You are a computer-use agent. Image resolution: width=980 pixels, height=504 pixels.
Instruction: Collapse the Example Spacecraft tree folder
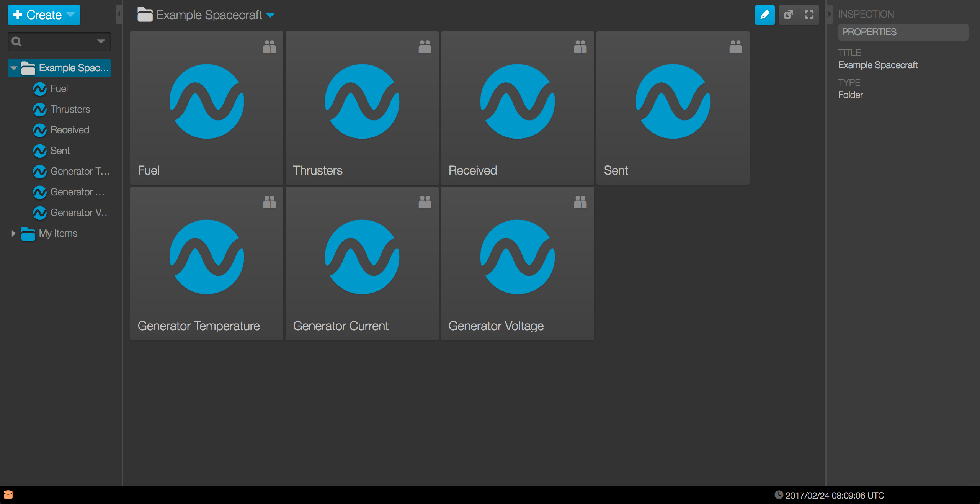[x=14, y=68]
